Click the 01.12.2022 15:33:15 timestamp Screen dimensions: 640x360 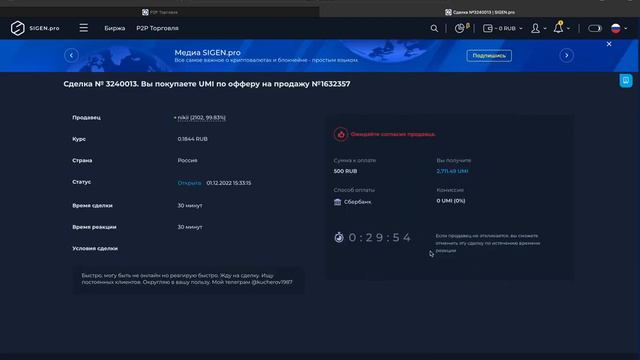click(229, 183)
